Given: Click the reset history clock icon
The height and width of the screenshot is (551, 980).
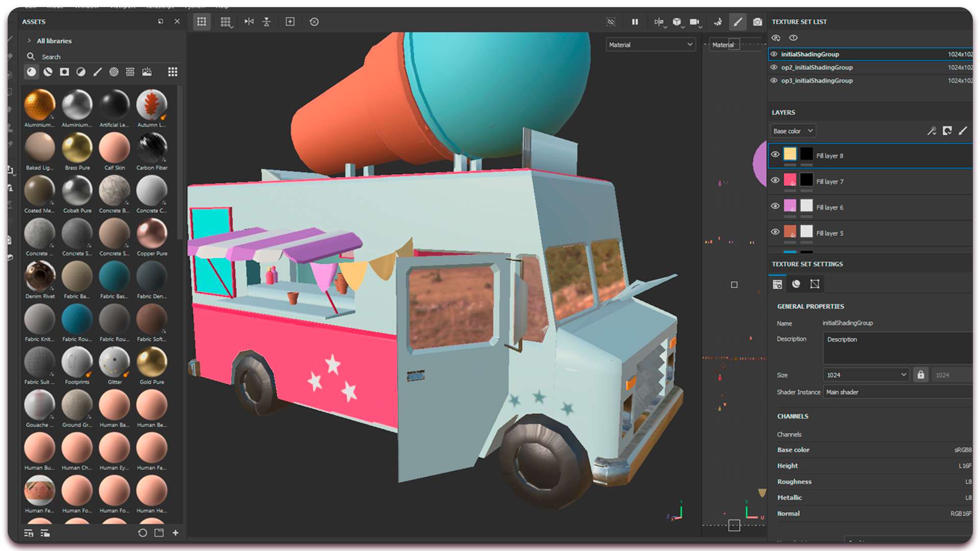Looking at the screenshot, I should (x=314, y=21).
